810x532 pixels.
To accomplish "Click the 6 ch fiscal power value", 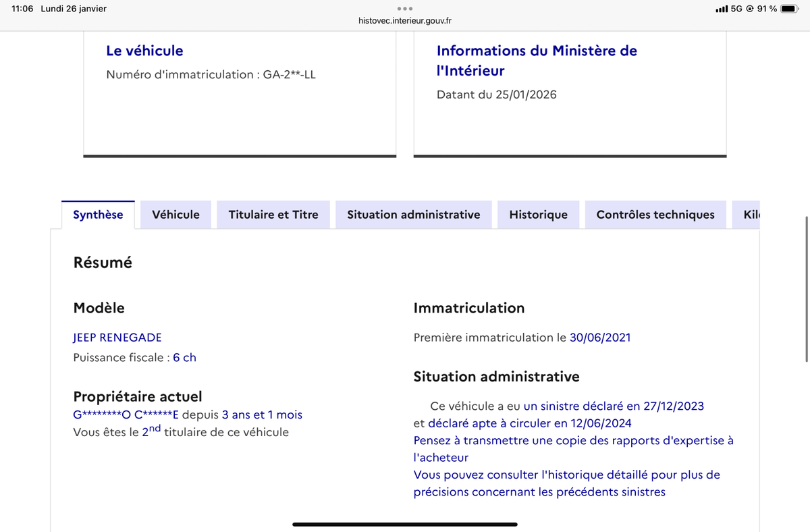I will point(184,358).
